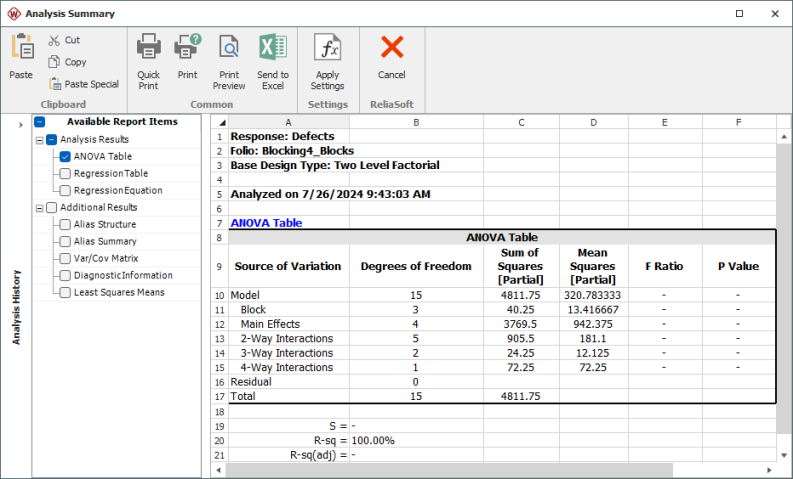This screenshot has width=793, height=479.
Task: Click the Paste clipboard icon
Action: pyautogui.click(x=21, y=48)
